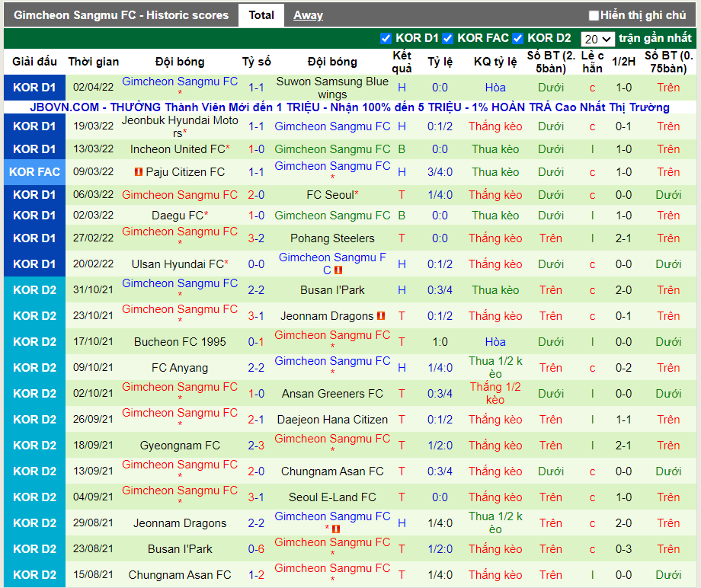Open the 20 recent matches dropdown
Screen dimensions: 701x588
[597, 39]
